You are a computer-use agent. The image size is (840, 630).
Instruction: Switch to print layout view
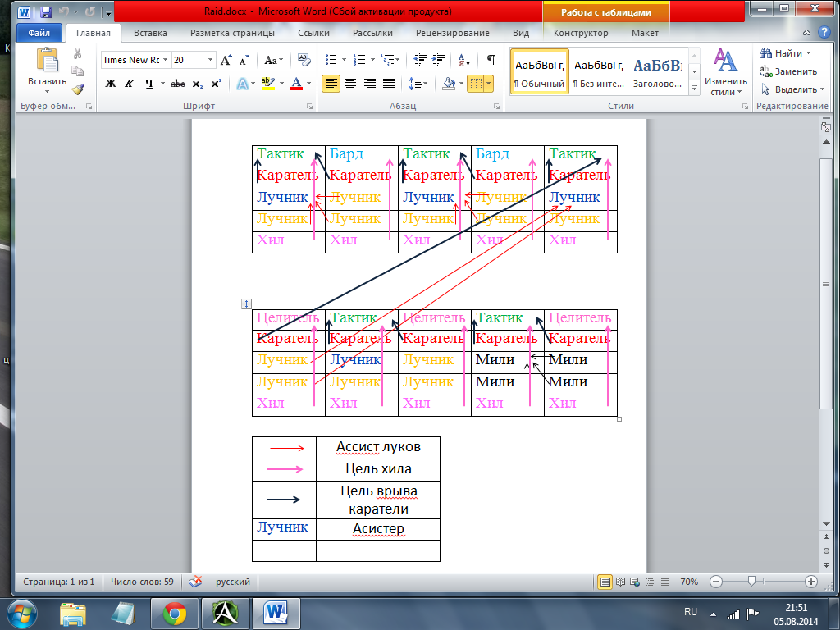pyautogui.click(x=605, y=582)
